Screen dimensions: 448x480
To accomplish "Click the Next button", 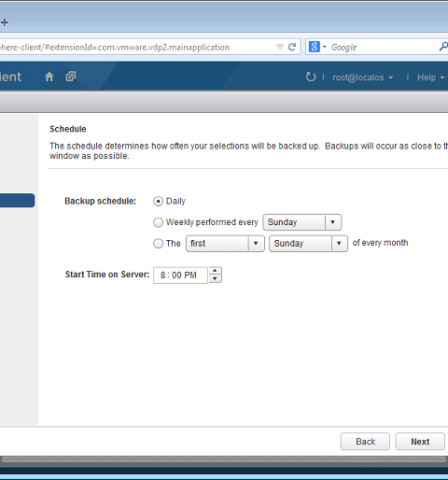I will [x=420, y=442].
